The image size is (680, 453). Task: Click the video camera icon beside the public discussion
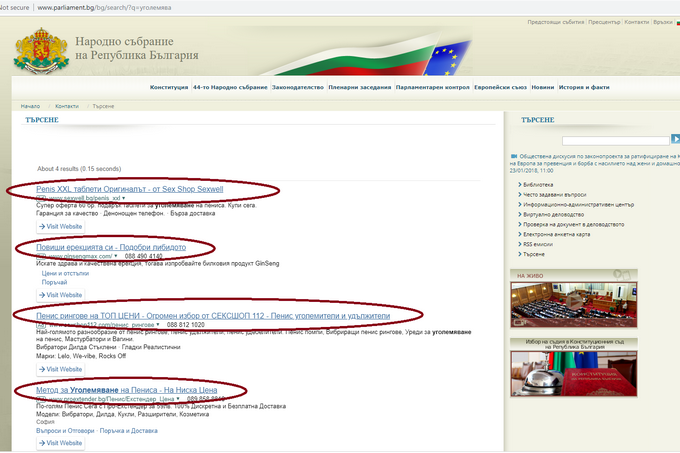tap(514, 157)
